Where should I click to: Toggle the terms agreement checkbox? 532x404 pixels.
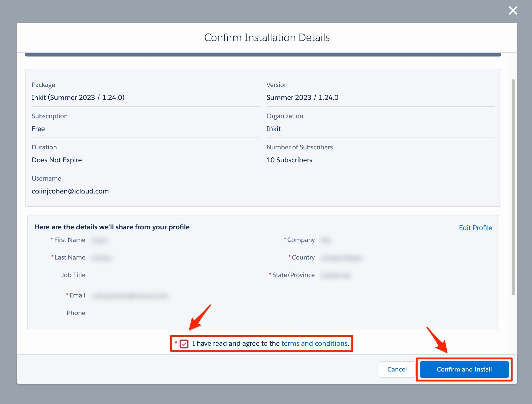point(184,344)
